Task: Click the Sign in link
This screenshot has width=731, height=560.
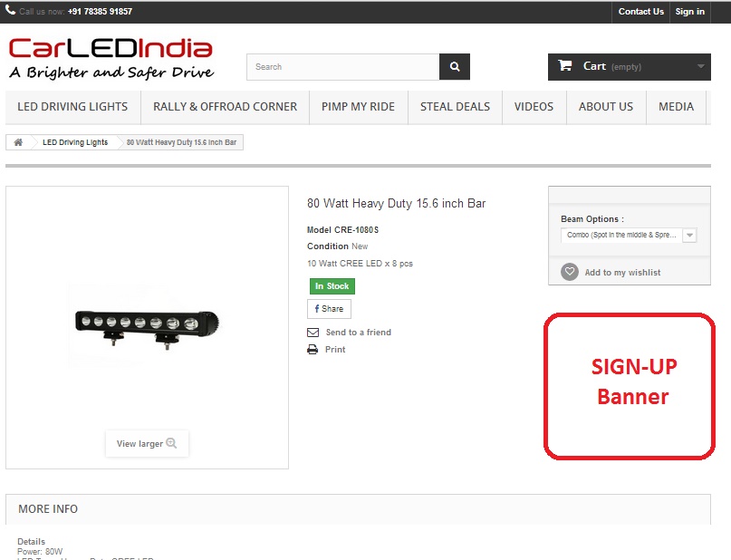Action: pos(690,12)
